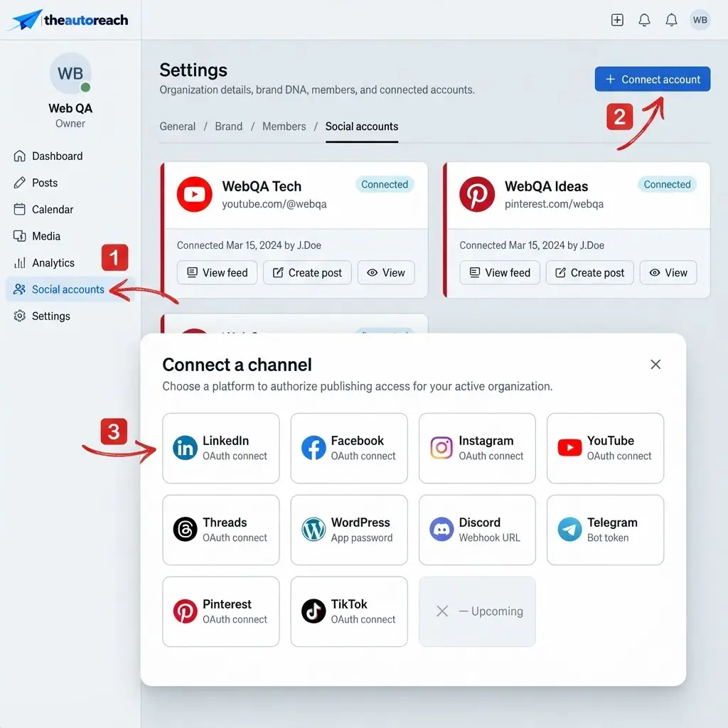This screenshot has height=728, width=728.
Task: Click the Analytics bar chart icon
Action: point(19,263)
